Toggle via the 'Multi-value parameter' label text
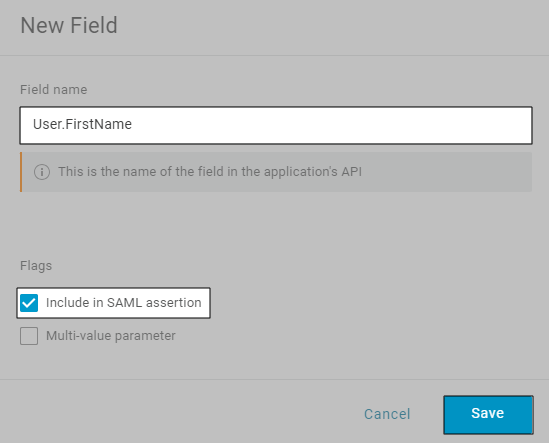This screenshot has width=549, height=443. click(111, 336)
